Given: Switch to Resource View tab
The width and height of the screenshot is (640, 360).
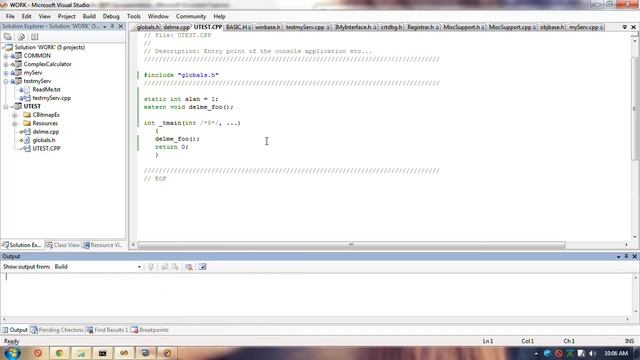Looking at the screenshot, I should (x=103, y=245).
